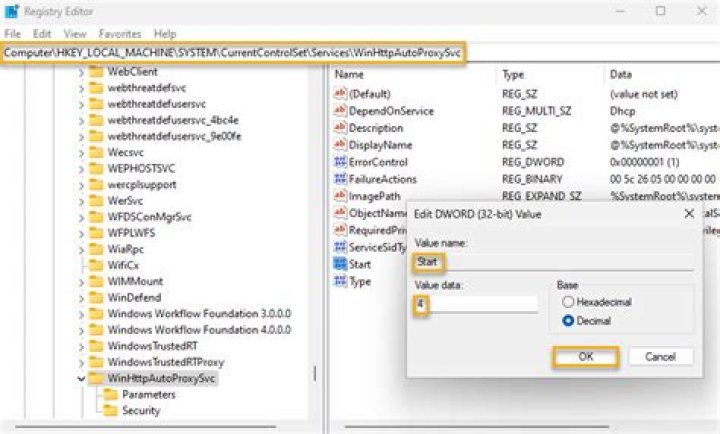Select the WiaRpc folder icon
Screen dimensions: 720x434
[x=96, y=249]
